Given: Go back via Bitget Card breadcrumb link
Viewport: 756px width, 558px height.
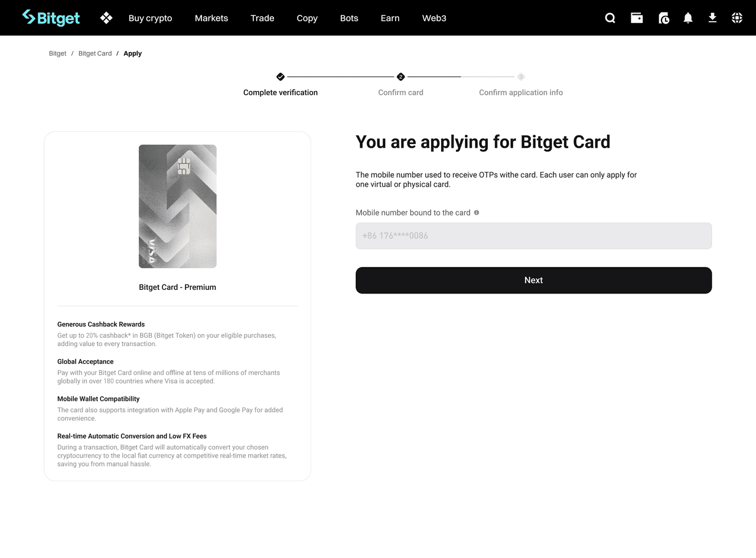Looking at the screenshot, I should coord(94,53).
